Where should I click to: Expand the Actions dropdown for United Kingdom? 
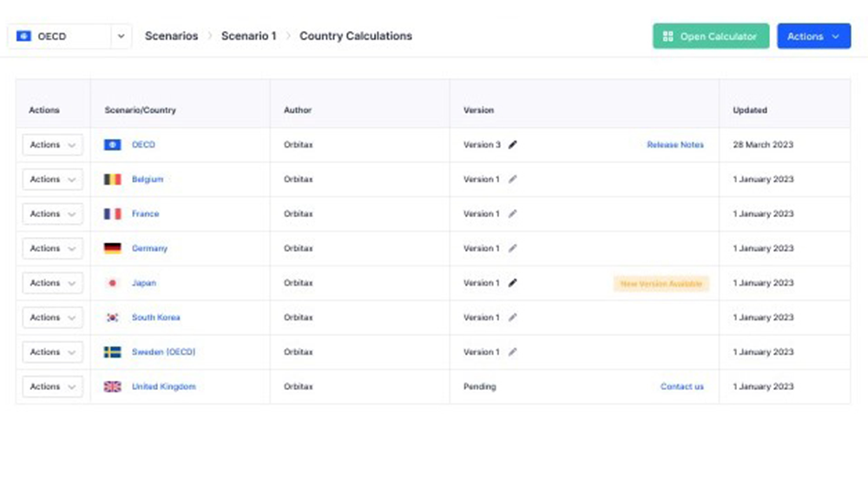tap(52, 387)
